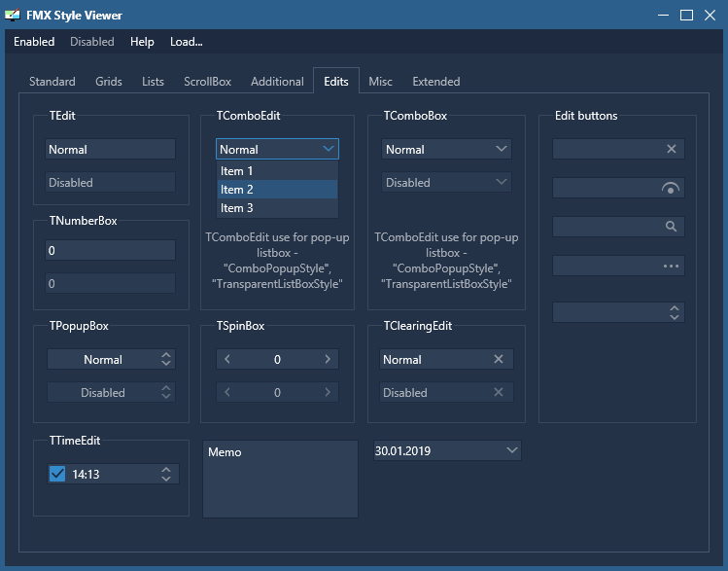Click the FMX Style Viewer app icon
Screen dimensions: 728x571
13,16
